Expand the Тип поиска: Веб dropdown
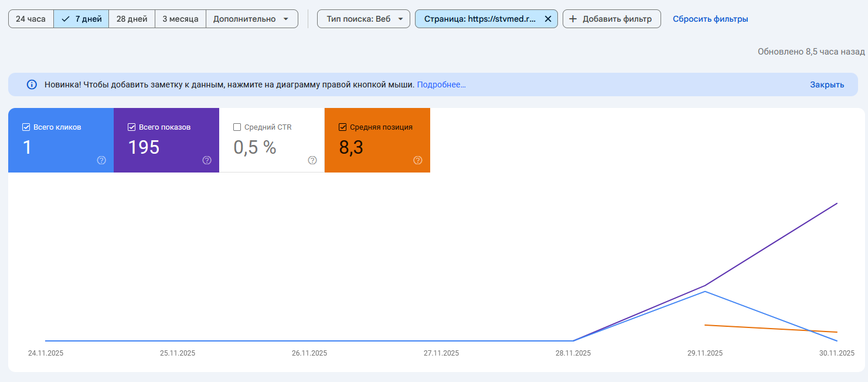The image size is (868, 382). pos(363,19)
